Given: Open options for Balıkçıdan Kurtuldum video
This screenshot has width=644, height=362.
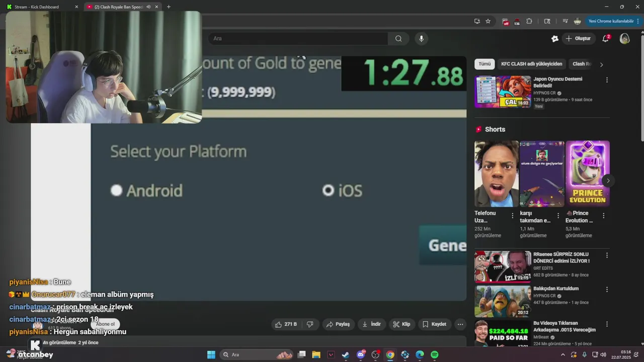Looking at the screenshot, I should (607, 290).
